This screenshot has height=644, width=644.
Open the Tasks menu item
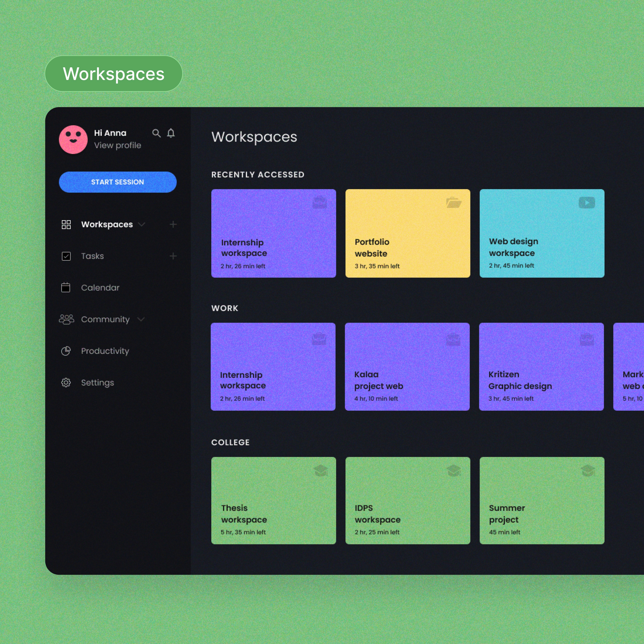[92, 256]
